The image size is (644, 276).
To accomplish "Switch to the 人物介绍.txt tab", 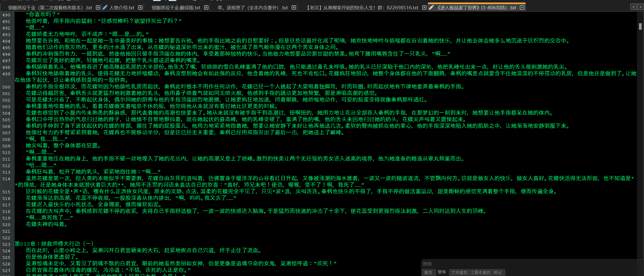I will click(x=122, y=8).
